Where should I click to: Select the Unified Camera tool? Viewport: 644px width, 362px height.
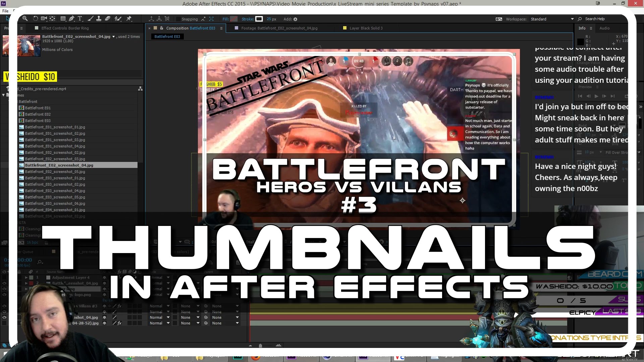(x=44, y=19)
